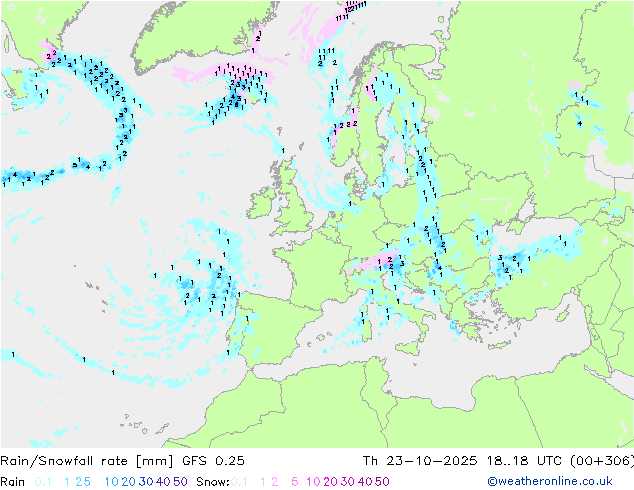Pick the Snow 40 legend color value

point(365,482)
